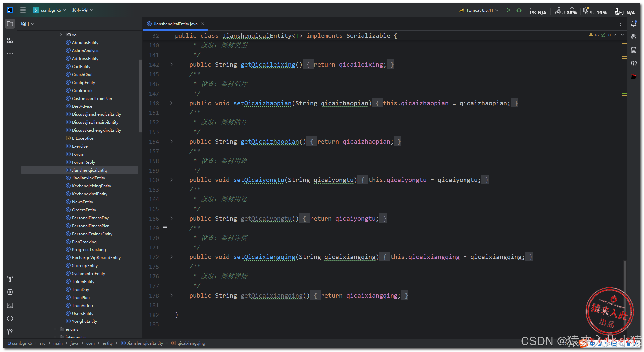Switch to JianshenqicaiEntity.java editor tab
The image size is (644, 352).
[175, 24]
